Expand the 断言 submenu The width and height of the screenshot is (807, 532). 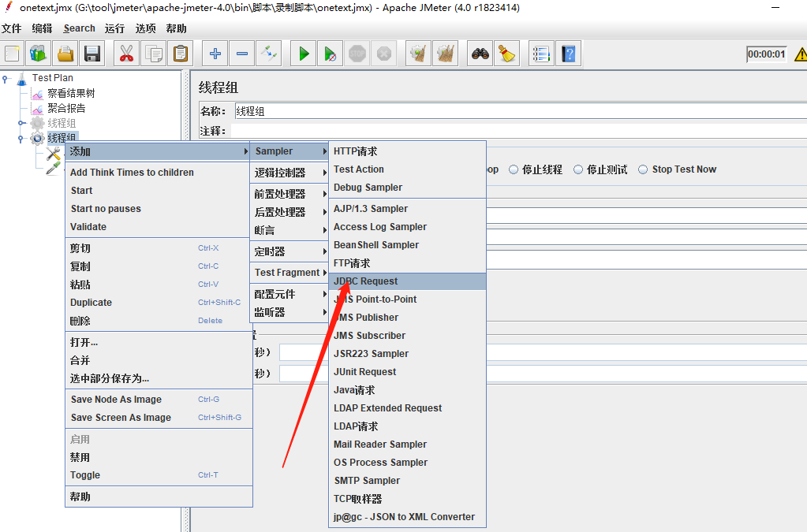click(x=290, y=230)
